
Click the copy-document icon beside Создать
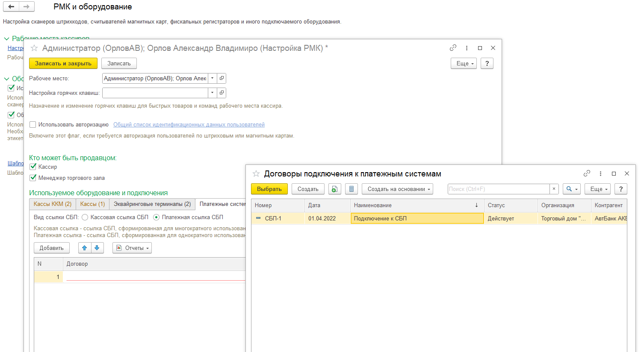pyautogui.click(x=334, y=189)
